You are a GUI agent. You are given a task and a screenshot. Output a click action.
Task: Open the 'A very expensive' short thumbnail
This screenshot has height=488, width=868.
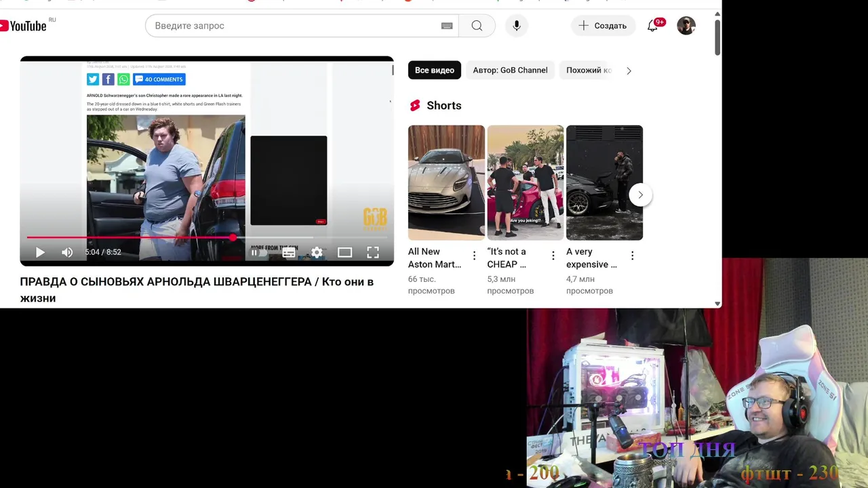[604, 182]
